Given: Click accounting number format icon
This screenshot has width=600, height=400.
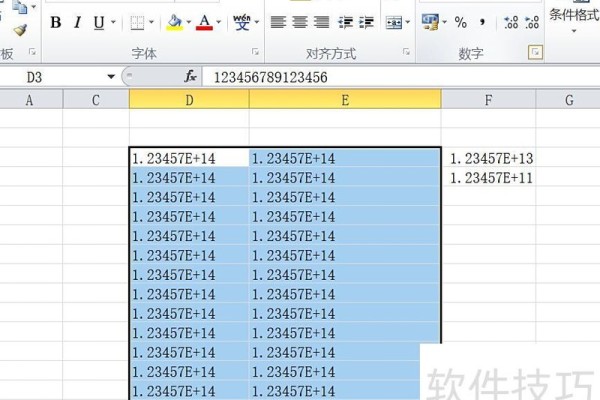Looking at the screenshot, I should (x=430, y=22).
